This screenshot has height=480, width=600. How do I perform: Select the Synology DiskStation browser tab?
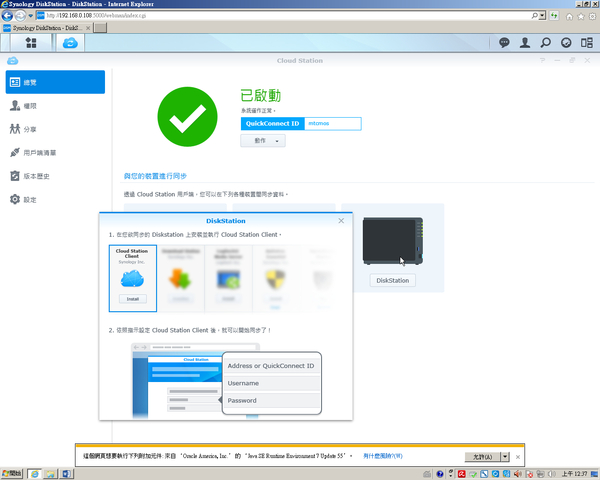[x=46, y=28]
